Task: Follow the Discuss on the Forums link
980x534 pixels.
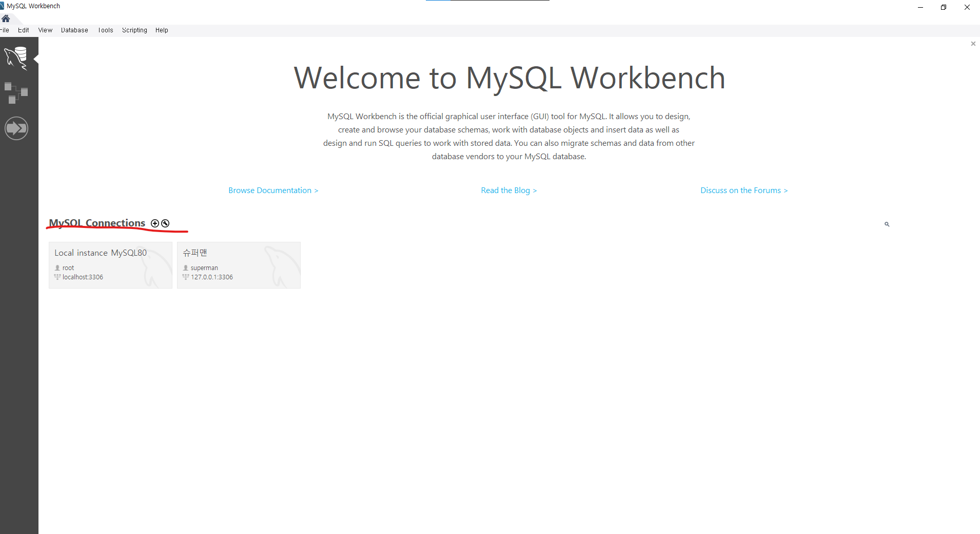Action: (744, 190)
